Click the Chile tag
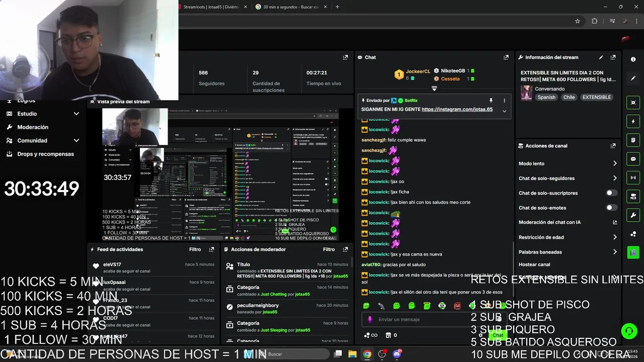The height and width of the screenshot is (362, 644). [x=569, y=97]
